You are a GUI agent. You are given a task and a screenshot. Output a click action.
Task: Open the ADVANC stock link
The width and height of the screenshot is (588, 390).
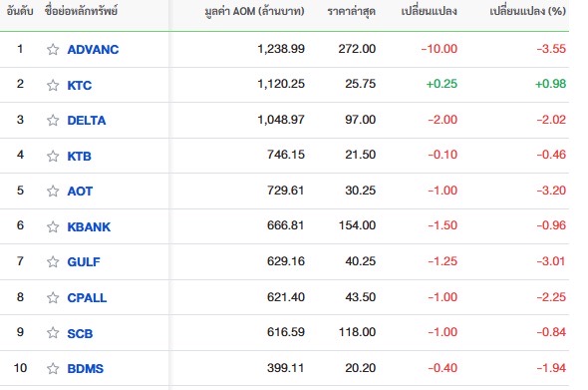pyautogui.click(x=93, y=50)
